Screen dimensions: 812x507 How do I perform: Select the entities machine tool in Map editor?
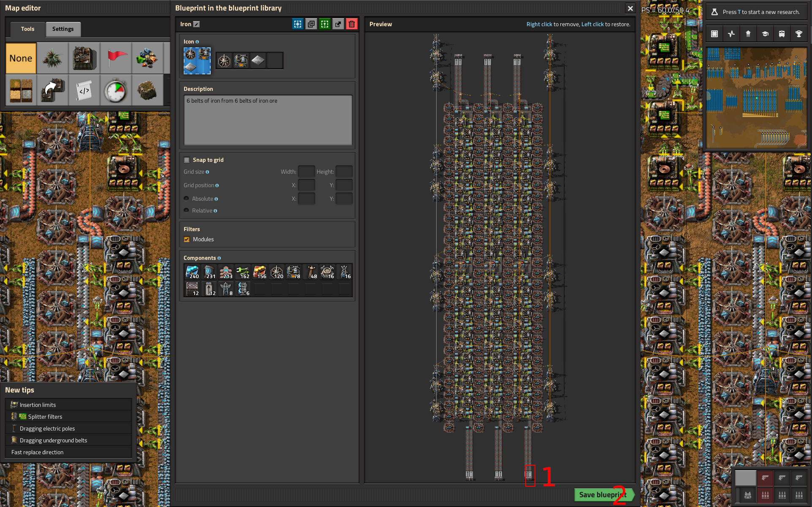click(84, 58)
